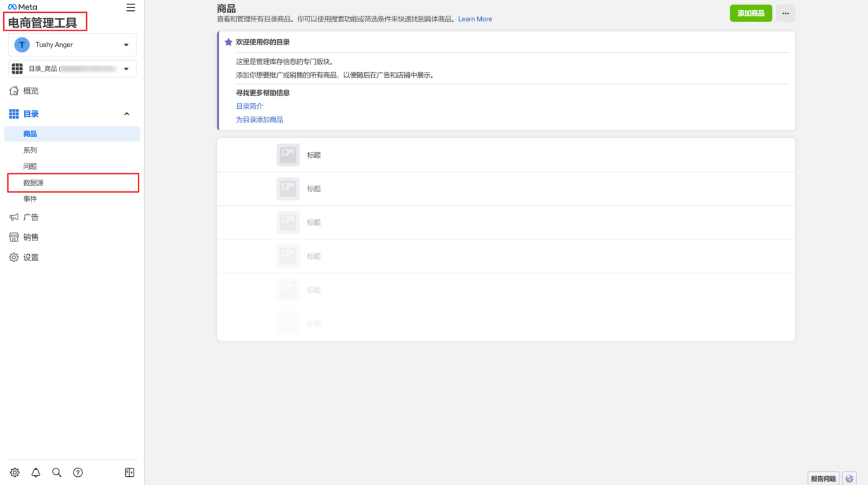Go to 概览 overview page
This screenshot has height=487, width=868.
[30, 91]
